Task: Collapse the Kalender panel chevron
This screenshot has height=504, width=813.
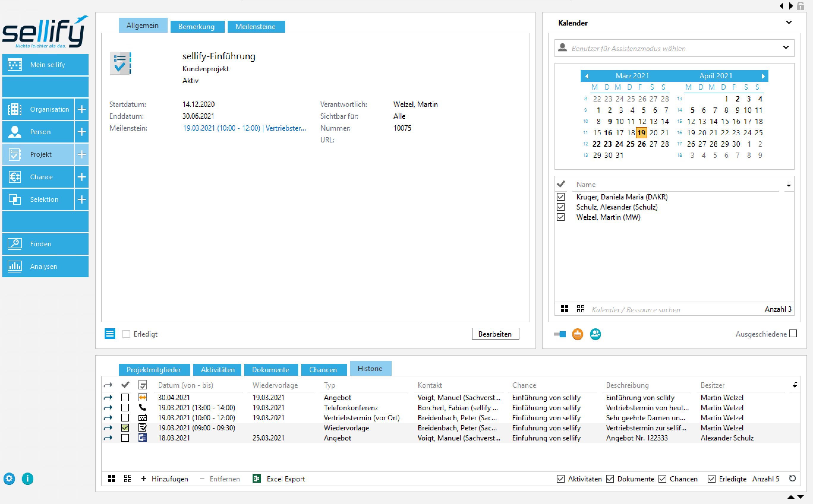Action: [789, 23]
